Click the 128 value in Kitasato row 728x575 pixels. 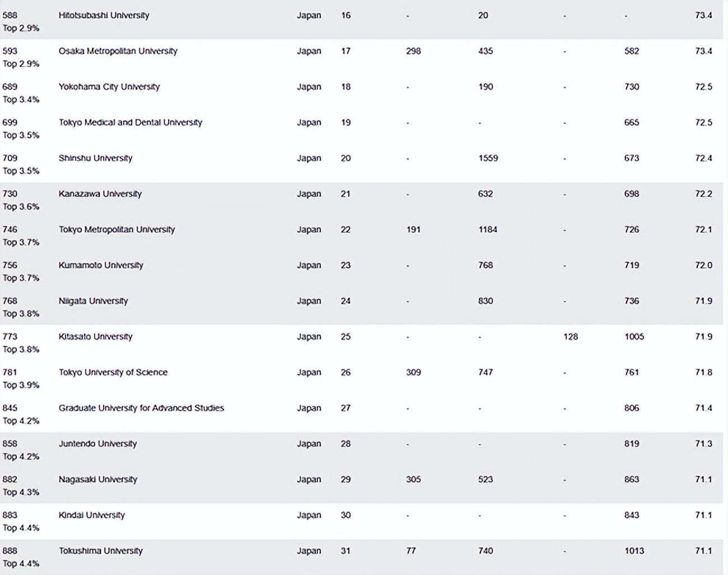[570, 337]
